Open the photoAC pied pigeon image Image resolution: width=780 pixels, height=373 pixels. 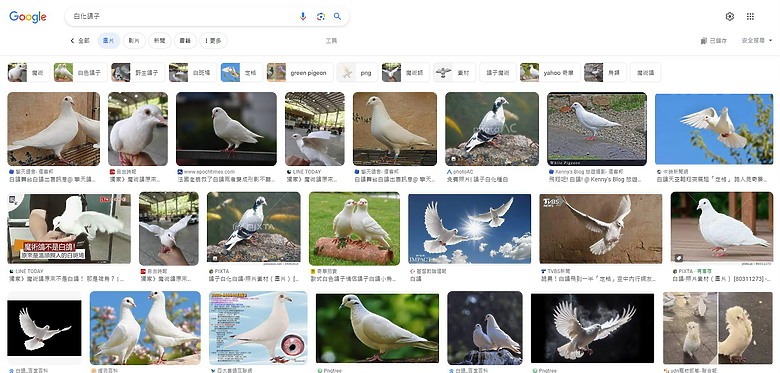pos(491,129)
